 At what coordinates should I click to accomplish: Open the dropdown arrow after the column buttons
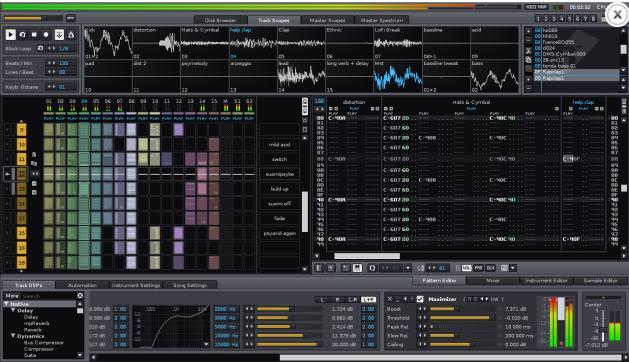513,268
